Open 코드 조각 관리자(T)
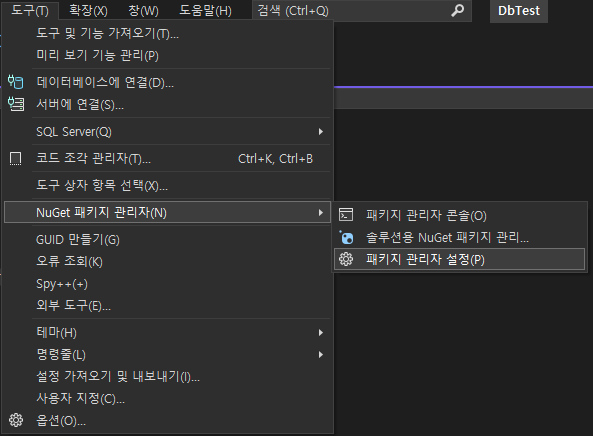The height and width of the screenshot is (436, 593). pos(168,158)
